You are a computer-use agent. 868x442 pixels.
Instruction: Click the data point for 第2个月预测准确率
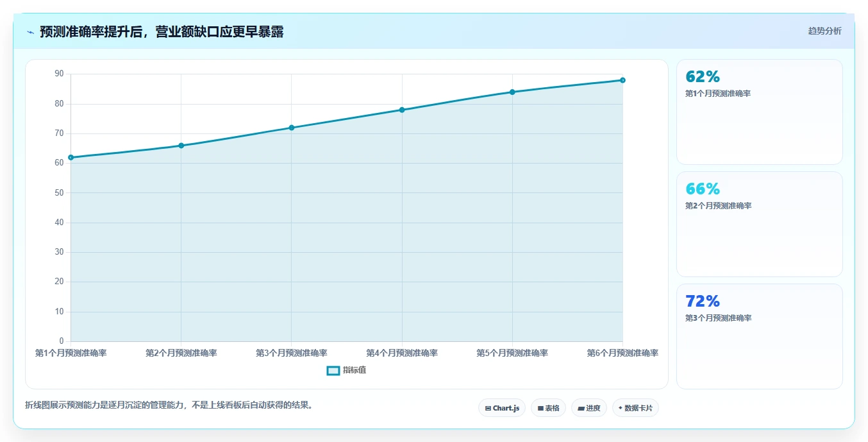181,146
